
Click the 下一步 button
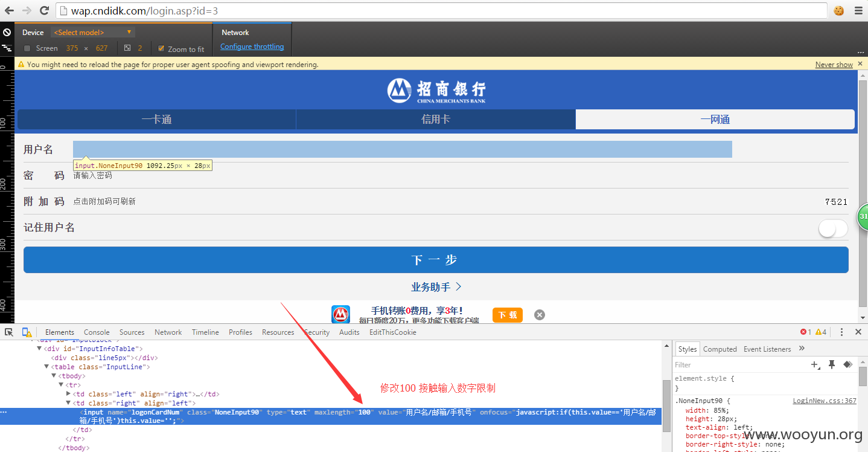(436, 260)
